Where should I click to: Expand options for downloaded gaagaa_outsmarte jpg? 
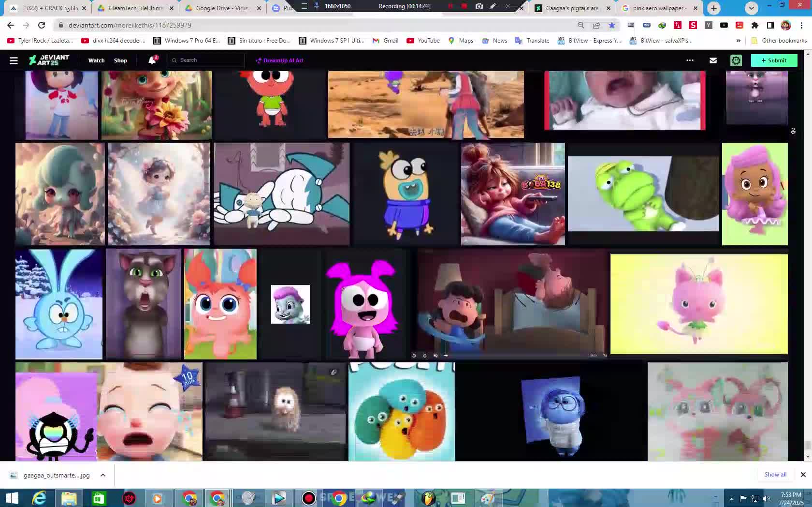coord(103,475)
